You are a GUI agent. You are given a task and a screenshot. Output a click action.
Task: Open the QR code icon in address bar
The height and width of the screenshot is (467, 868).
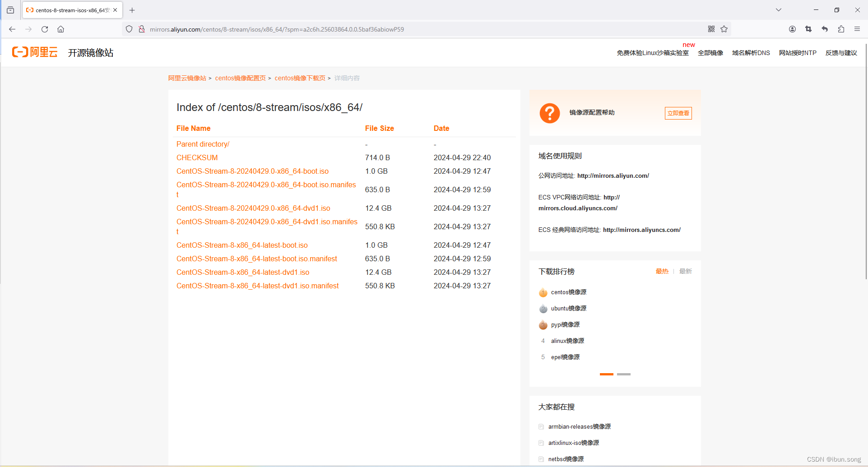click(x=711, y=29)
